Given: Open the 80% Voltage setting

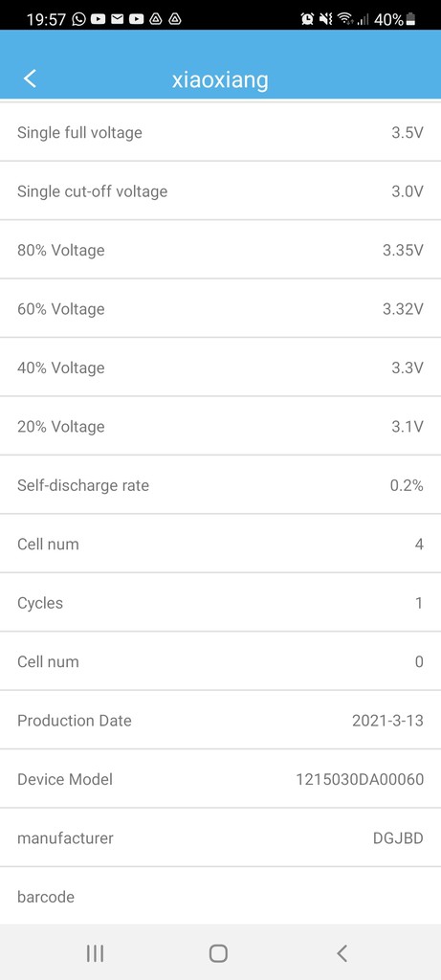Looking at the screenshot, I should [x=220, y=250].
